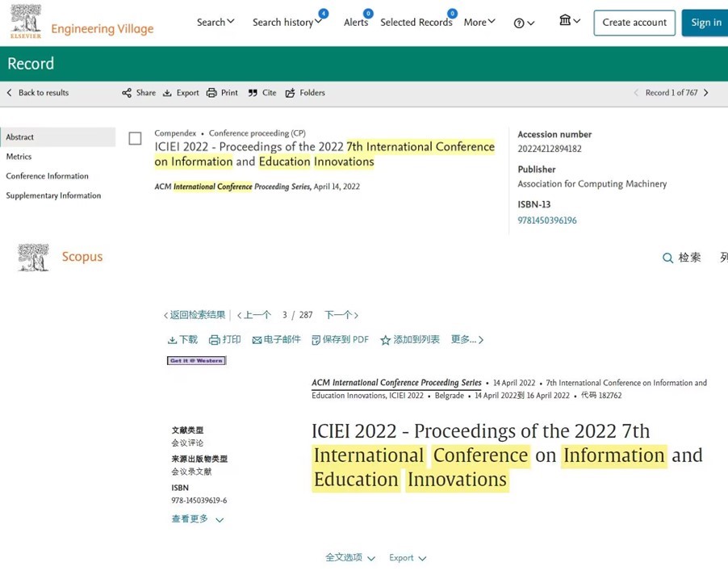Expand the More dropdown in navigation

tap(479, 22)
